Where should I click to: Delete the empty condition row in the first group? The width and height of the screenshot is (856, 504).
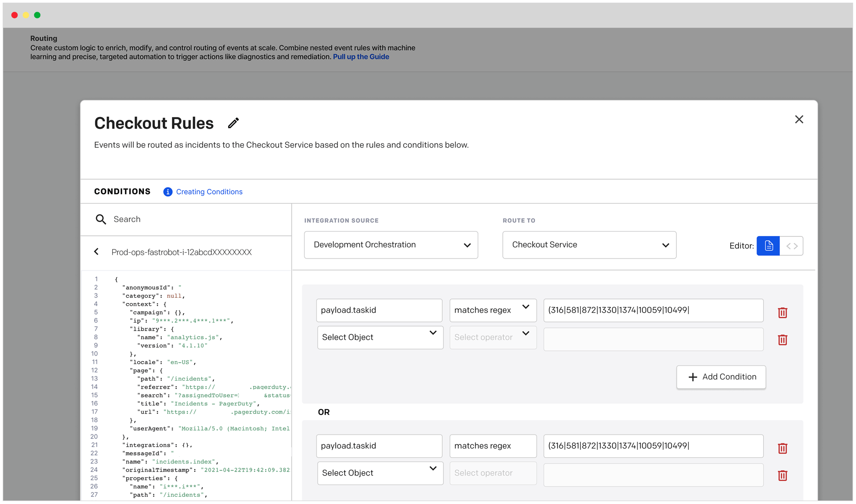pyautogui.click(x=782, y=340)
